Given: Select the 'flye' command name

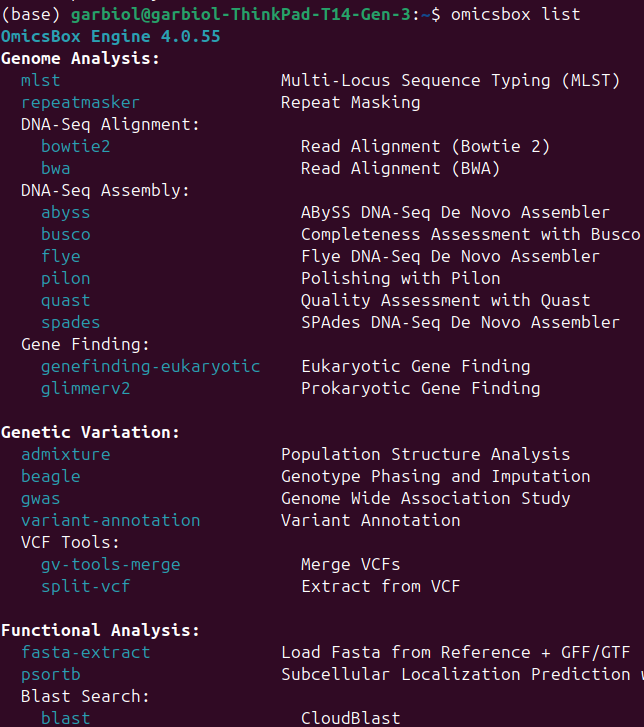Looking at the screenshot, I should (x=61, y=256).
